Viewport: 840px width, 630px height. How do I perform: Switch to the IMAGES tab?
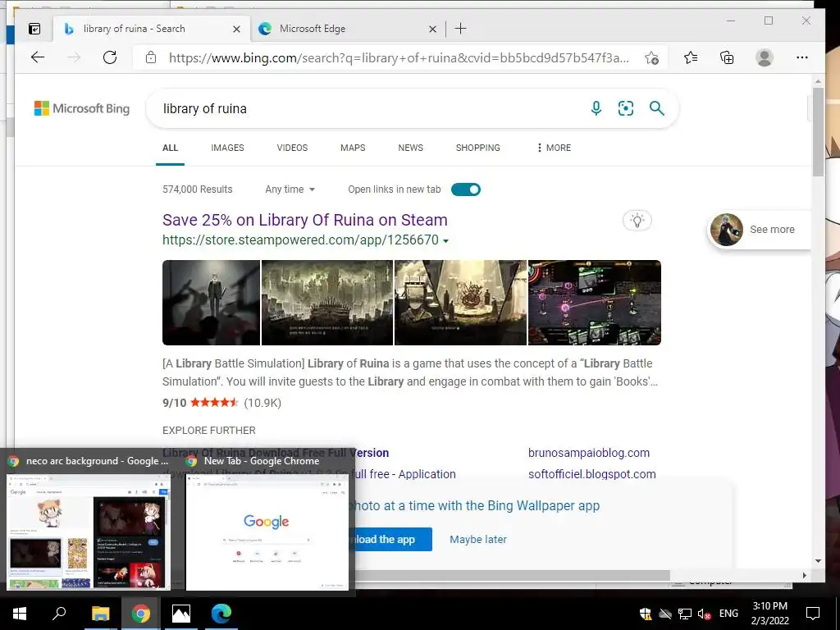pos(227,148)
